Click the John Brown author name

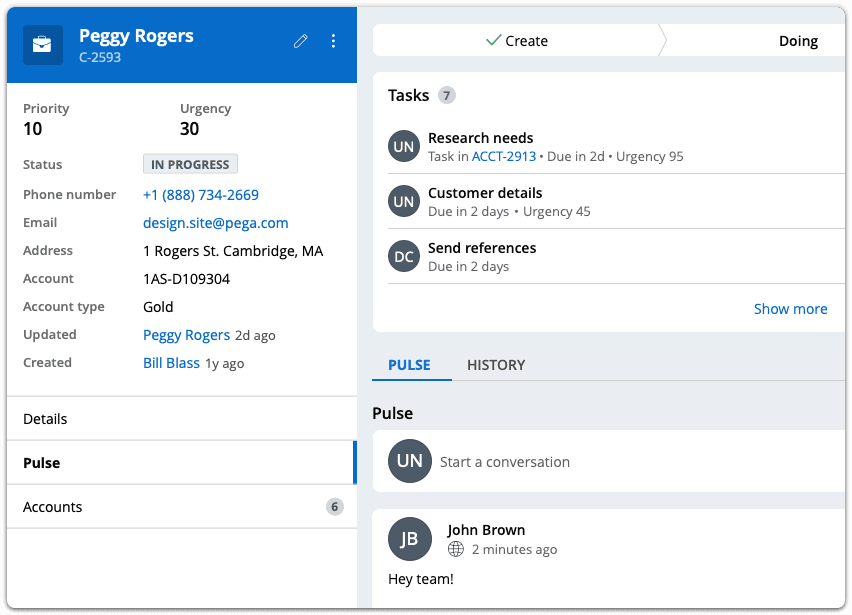pos(486,530)
